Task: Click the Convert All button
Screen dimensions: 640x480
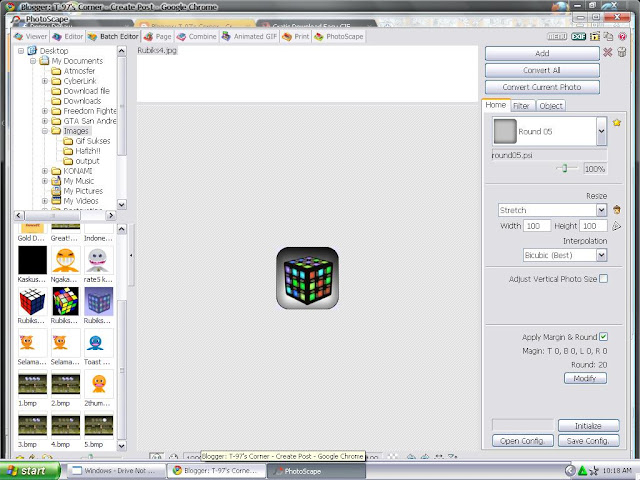Action: point(542,70)
